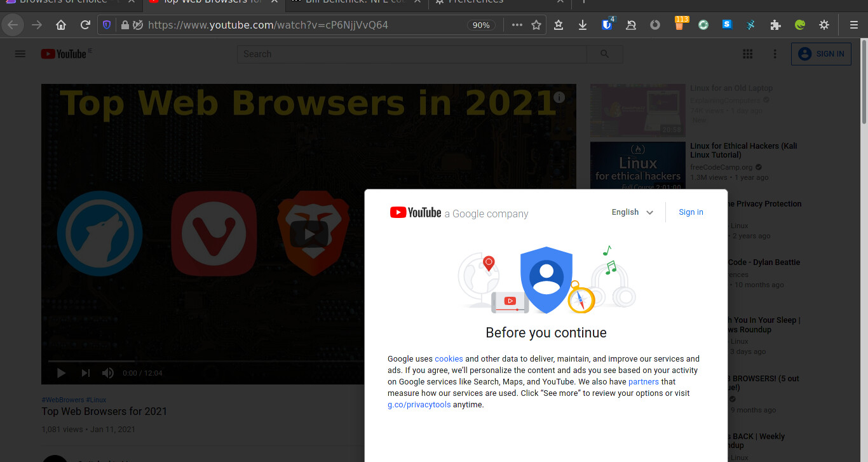Open the downloads panel

583,25
